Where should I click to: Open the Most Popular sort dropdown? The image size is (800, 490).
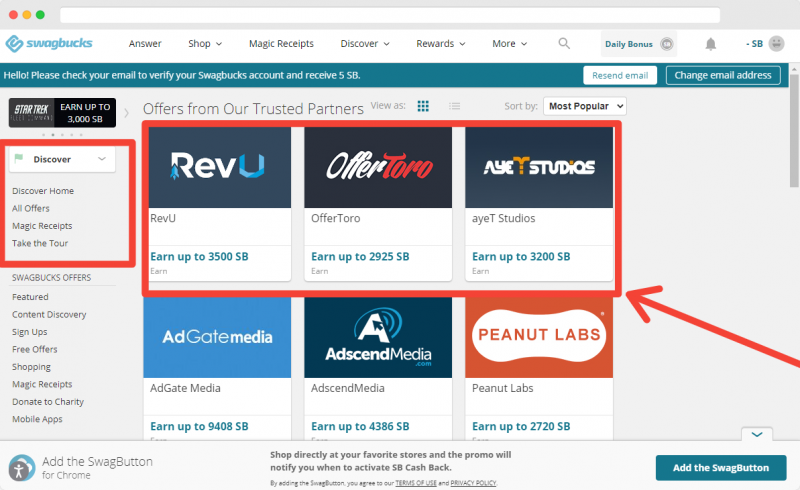[x=585, y=106]
